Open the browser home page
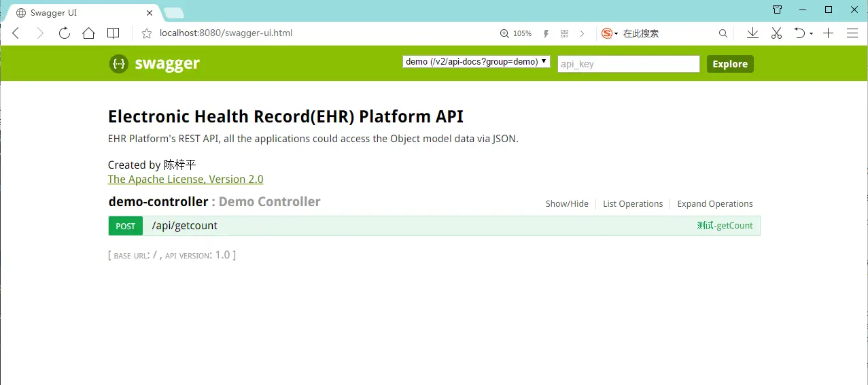 (x=88, y=33)
